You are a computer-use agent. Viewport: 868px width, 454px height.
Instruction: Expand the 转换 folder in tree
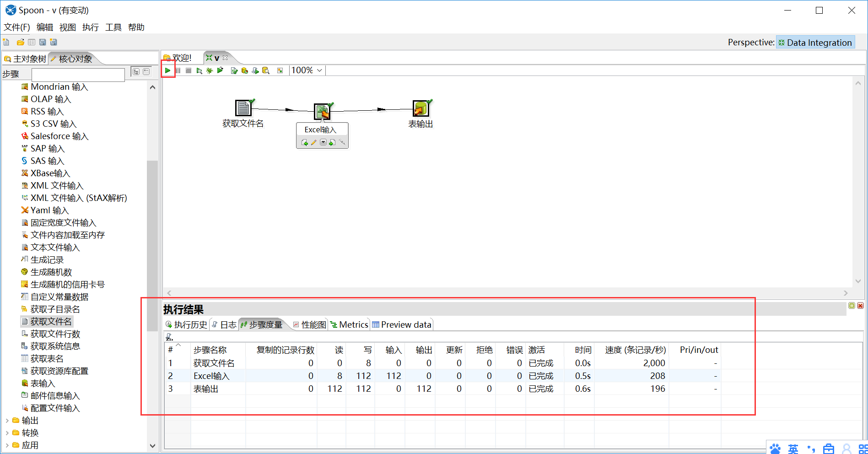[7, 432]
